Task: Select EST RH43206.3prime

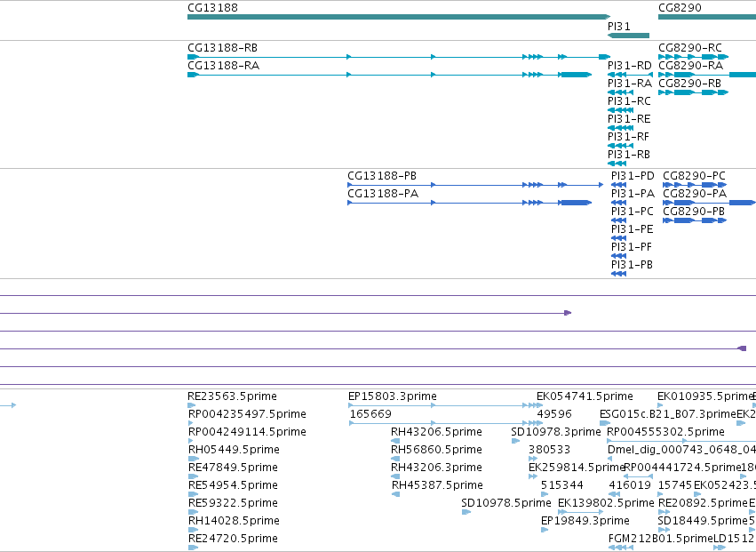Action: (x=436, y=468)
